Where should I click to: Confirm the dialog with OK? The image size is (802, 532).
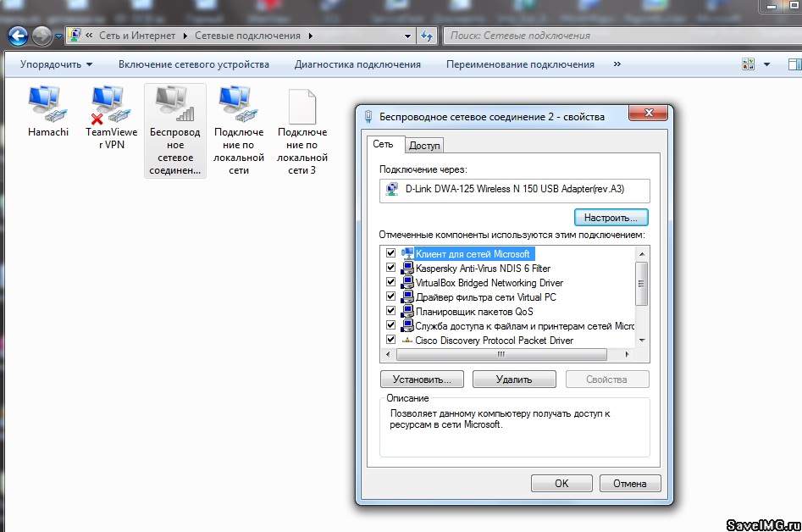click(x=561, y=484)
